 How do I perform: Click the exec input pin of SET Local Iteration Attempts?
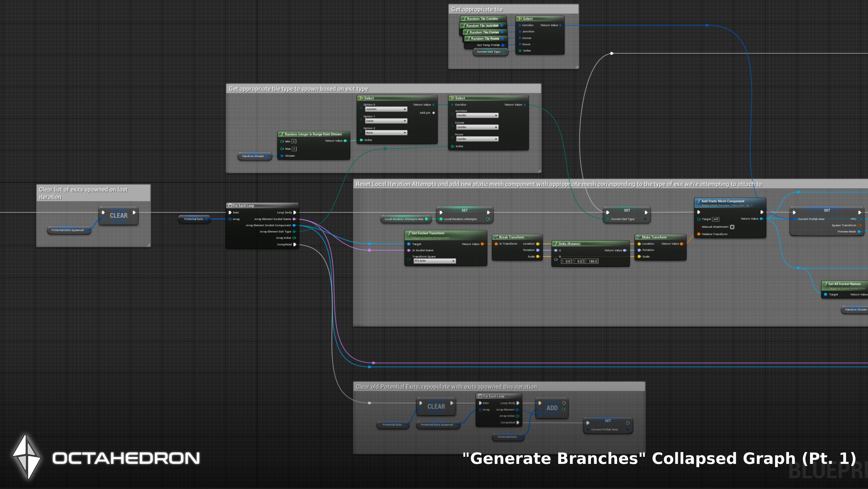pos(441,212)
